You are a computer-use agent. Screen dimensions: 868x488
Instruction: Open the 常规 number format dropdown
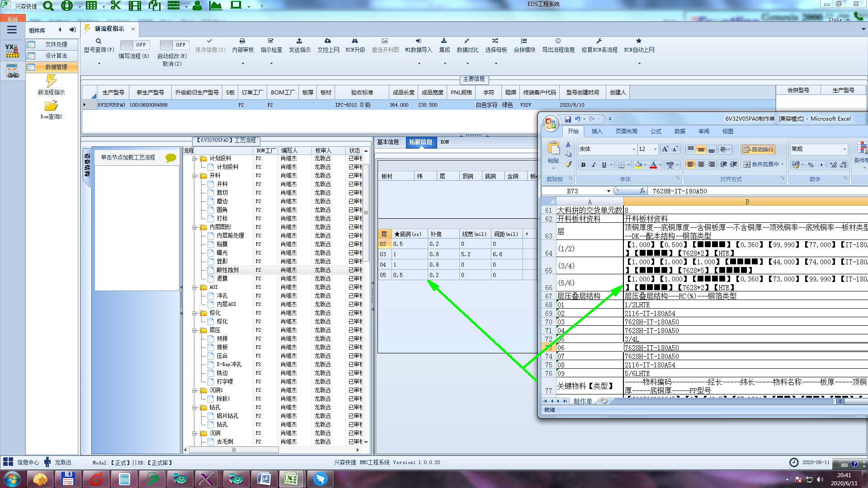(844, 149)
